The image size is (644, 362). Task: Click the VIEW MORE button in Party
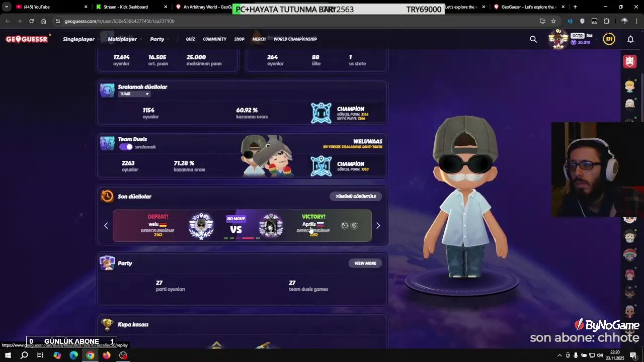365,263
